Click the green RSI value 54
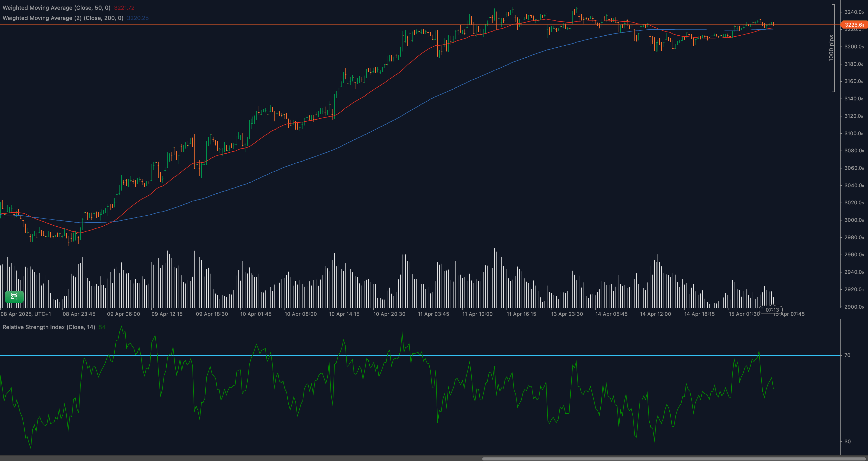 (x=102, y=327)
